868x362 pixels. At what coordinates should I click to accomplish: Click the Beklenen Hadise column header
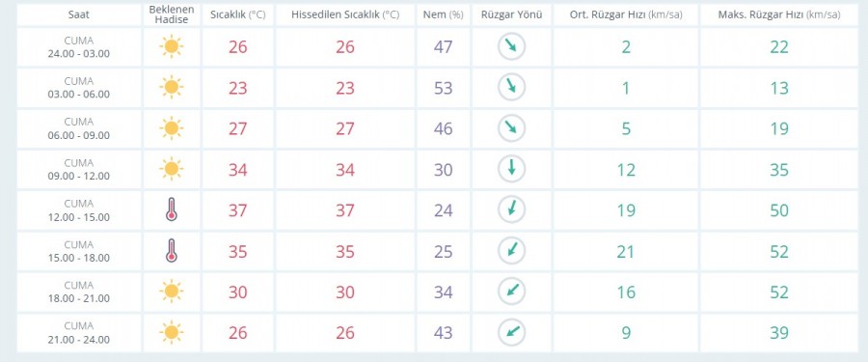click(172, 15)
